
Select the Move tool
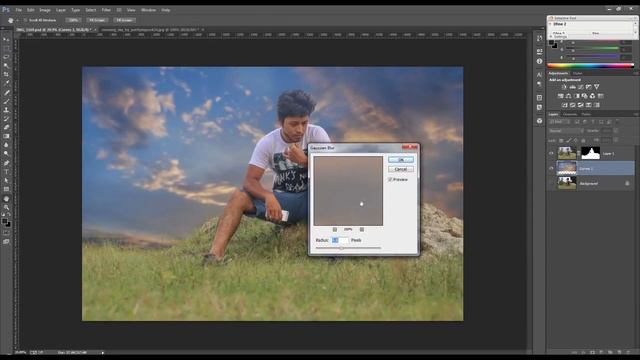[x=6, y=40]
